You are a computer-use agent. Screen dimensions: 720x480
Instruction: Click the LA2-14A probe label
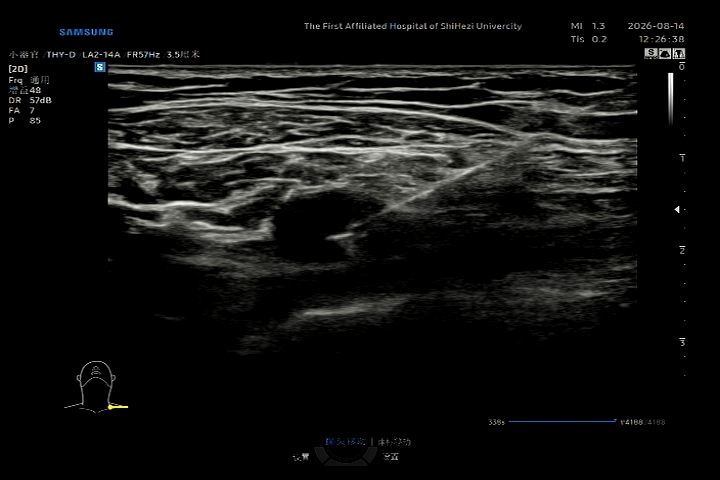click(x=101, y=55)
